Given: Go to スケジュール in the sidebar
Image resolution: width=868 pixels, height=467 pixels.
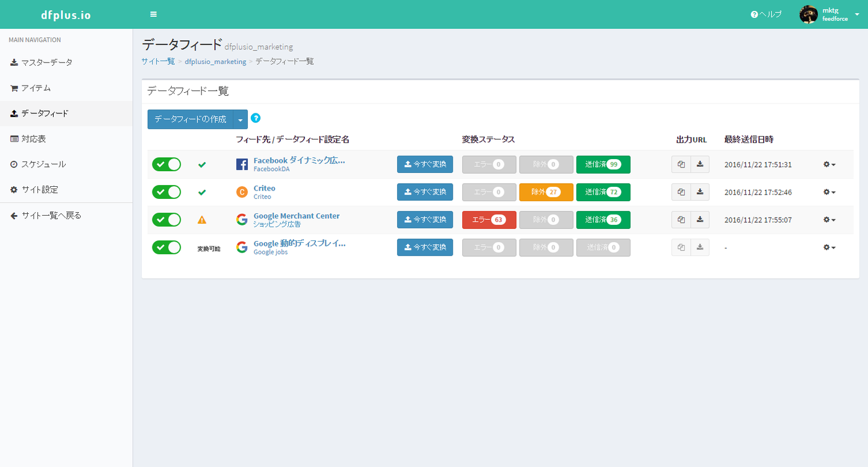Looking at the screenshot, I should (66, 164).
